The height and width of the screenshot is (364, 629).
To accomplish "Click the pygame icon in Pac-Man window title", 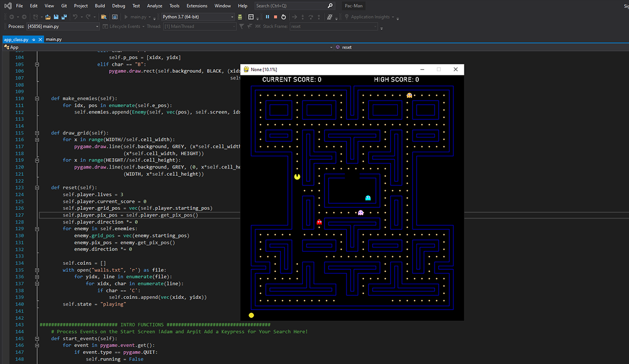I will point(245,69).
